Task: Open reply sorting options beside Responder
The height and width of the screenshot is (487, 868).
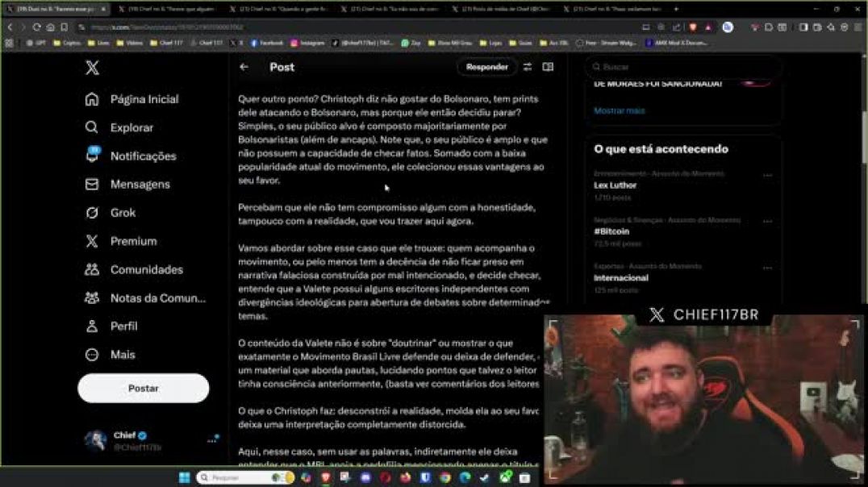Action: pos(528,67)
